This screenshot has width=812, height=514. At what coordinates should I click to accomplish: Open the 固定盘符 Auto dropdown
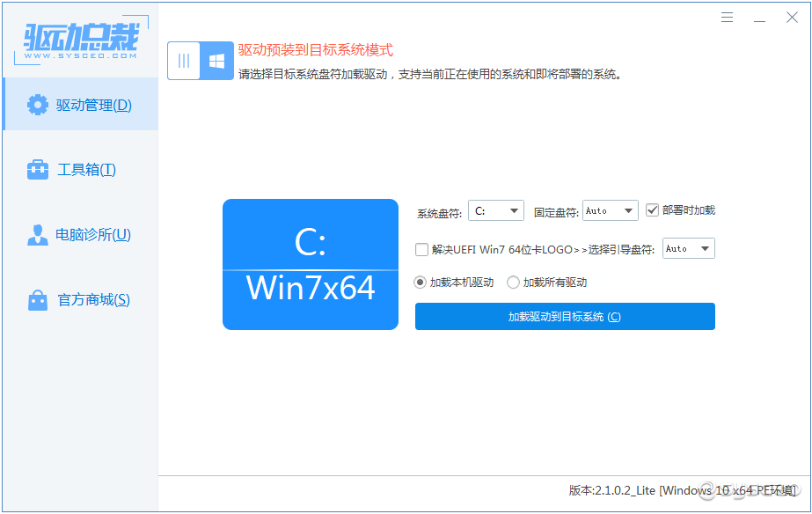(610, 211)
